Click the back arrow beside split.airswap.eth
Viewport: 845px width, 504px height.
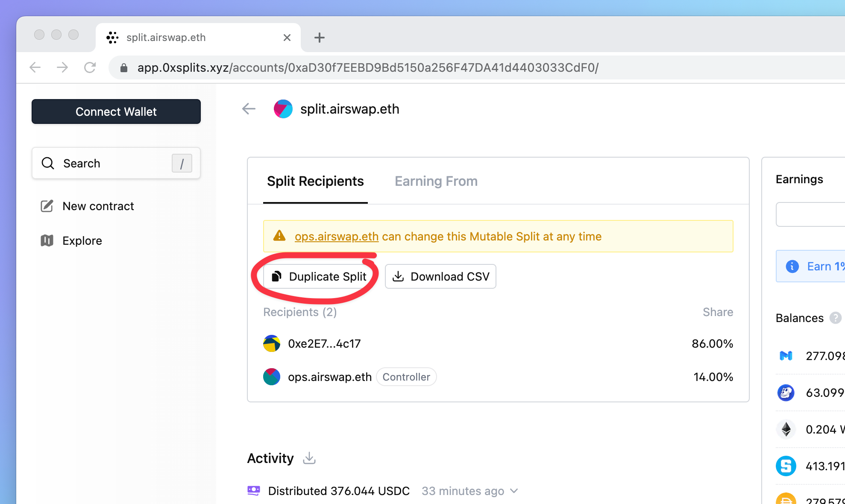(249, 109)
